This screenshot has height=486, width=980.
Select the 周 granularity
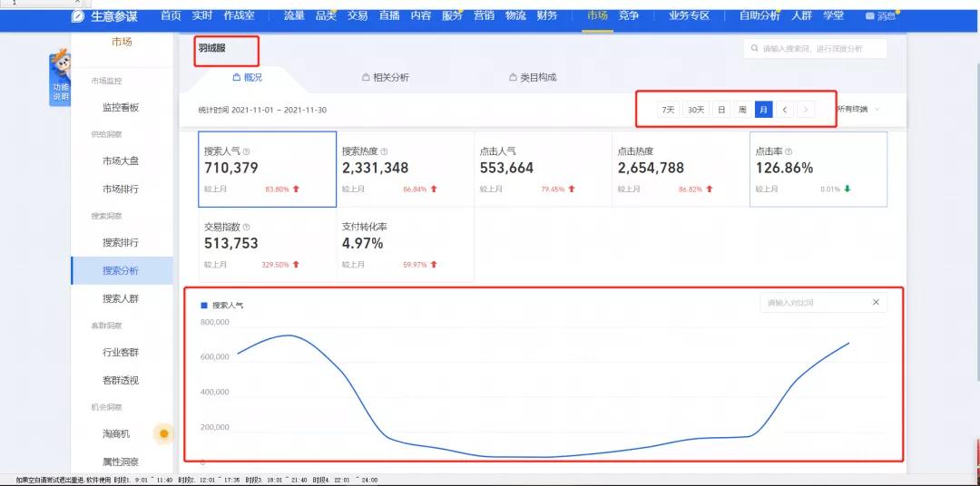[x=742, y=110]
